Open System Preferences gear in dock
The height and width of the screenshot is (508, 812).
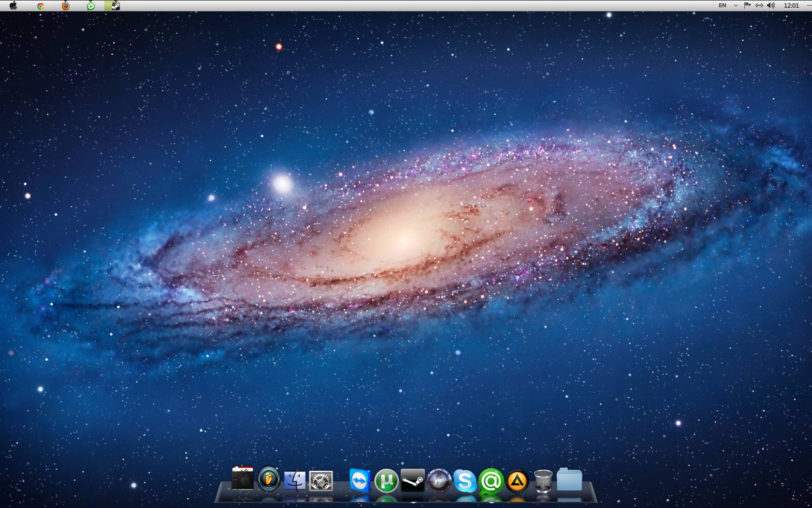pos(321,481)
